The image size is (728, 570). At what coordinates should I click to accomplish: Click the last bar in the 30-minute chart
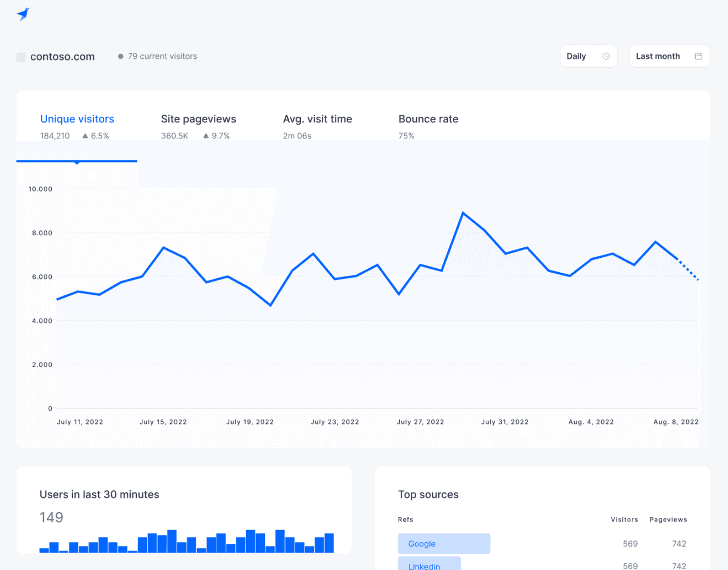pyautogui.click(x=329, y=543)
